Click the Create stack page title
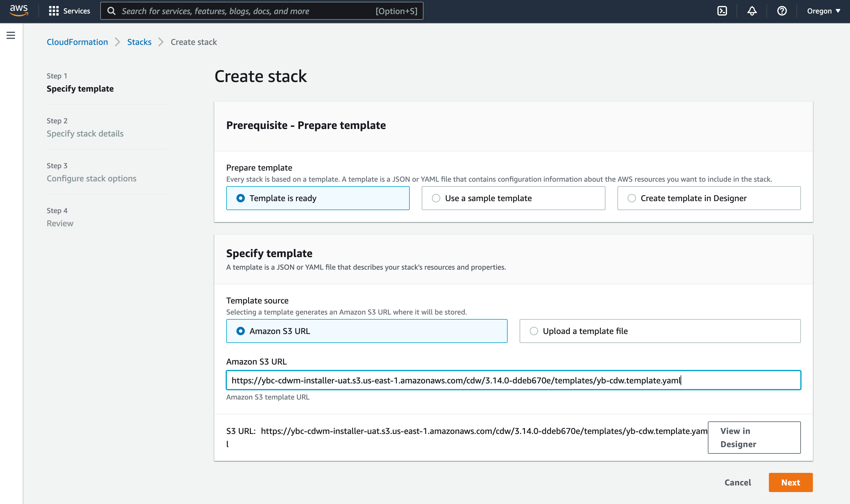The image size is (850, 504). coord(260,76)
